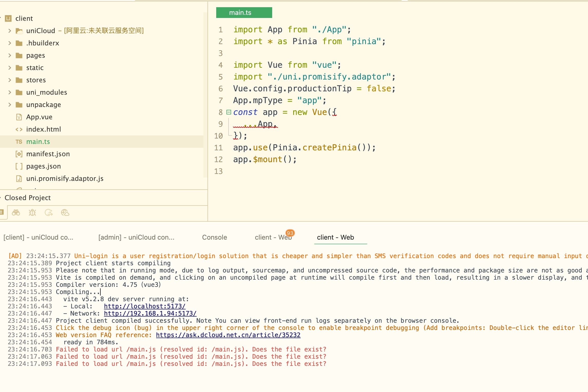
Task: Expand the static folder chevron
Action: point(10,68)
